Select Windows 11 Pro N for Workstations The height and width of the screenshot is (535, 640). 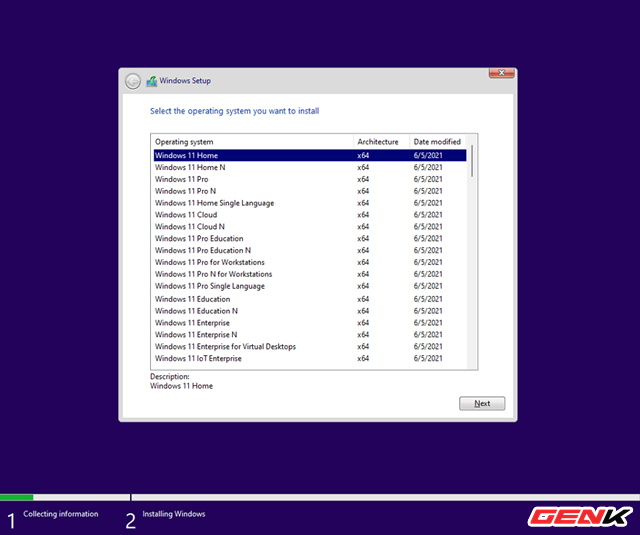point(310,274)
